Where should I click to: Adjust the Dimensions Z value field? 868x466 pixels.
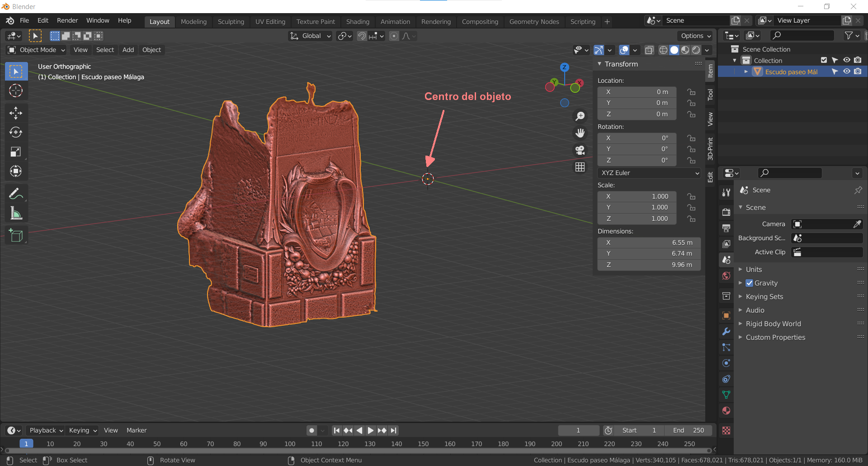click(x=649, y=265)
